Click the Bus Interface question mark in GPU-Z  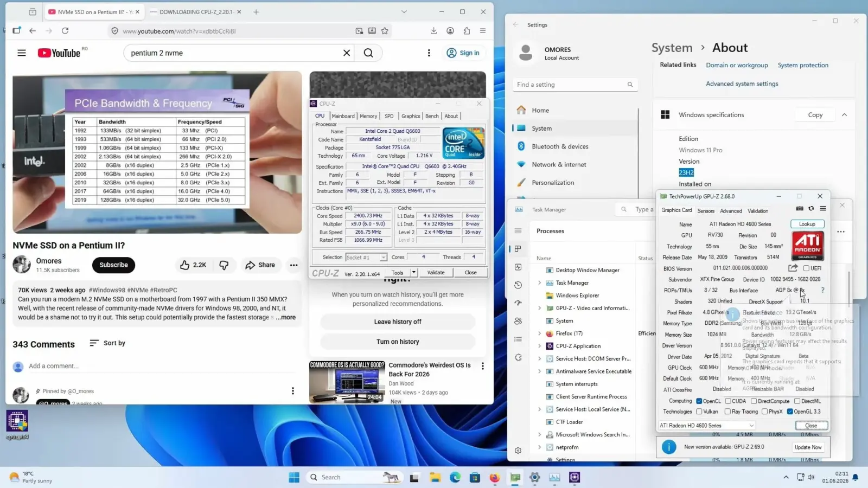822,290
